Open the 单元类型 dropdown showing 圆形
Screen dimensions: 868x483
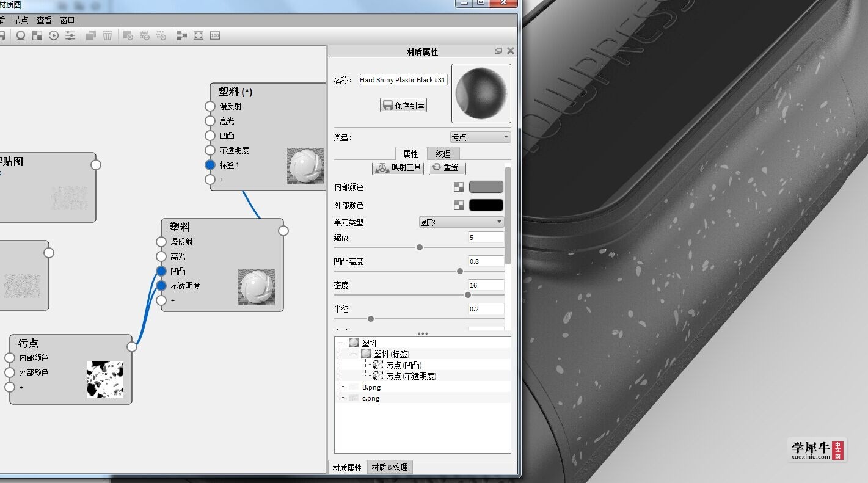[461, 222]
